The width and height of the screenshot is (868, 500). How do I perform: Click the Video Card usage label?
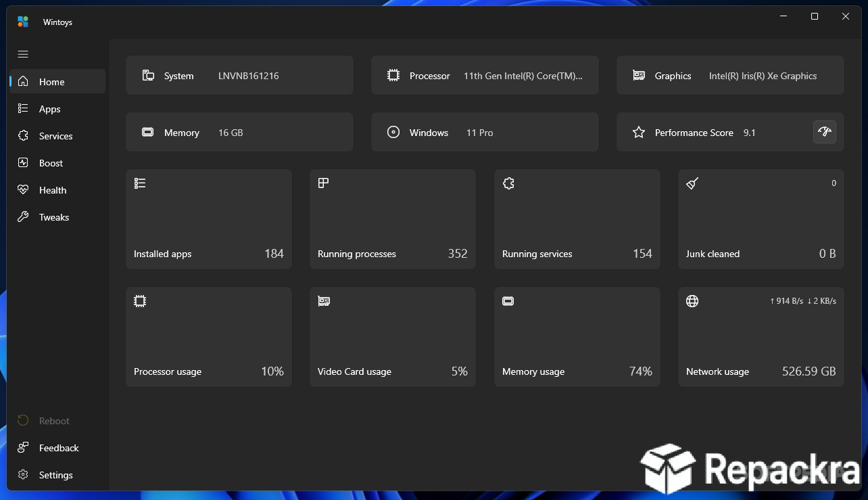354,372
